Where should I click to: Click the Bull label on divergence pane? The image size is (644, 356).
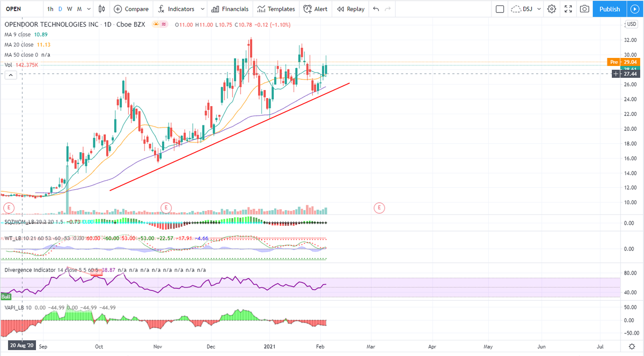6,296
